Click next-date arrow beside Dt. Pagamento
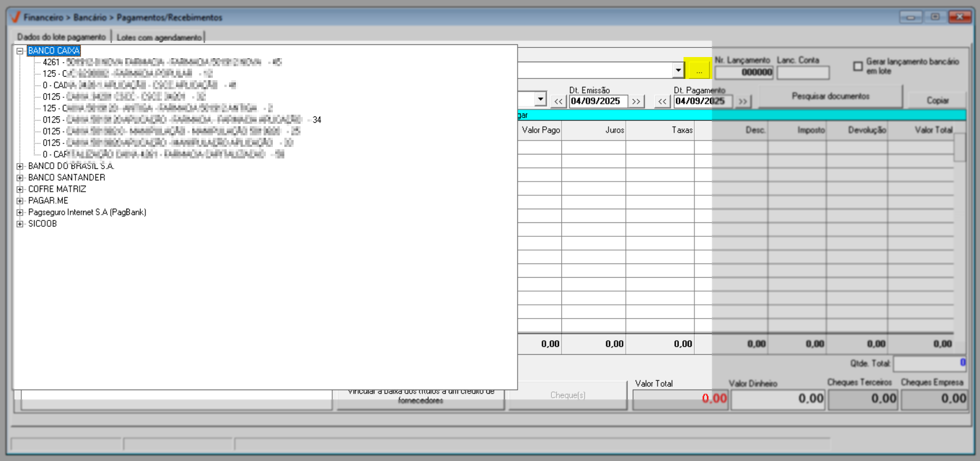The image size is (980, 461). point(743,101)
